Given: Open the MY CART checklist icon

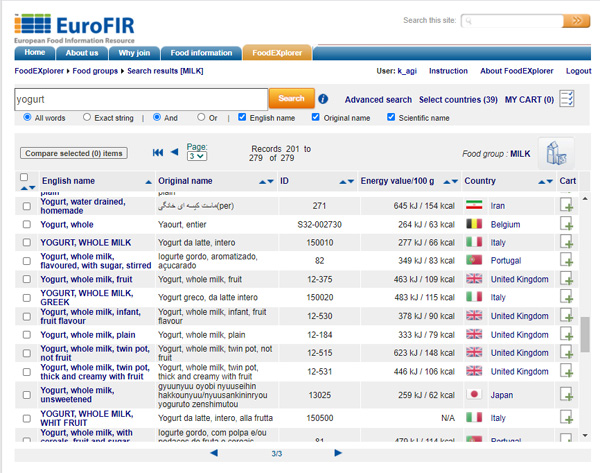Looking at the screenshot, I should point(566,99).
